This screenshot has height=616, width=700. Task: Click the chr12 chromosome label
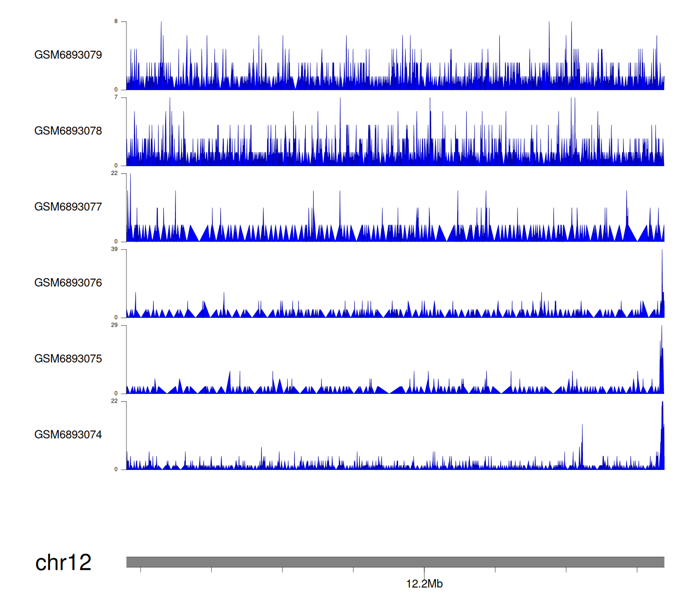(63, 563)
